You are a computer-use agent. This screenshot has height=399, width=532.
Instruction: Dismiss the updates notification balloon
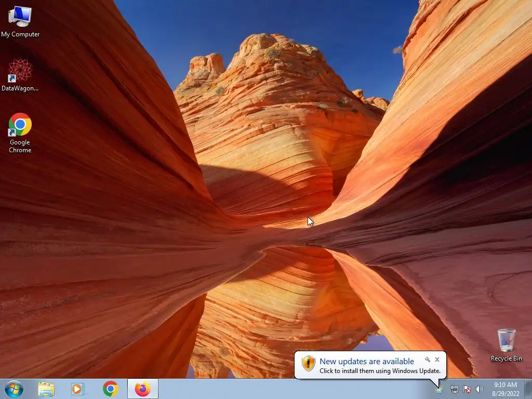click(x=437, y=360)
